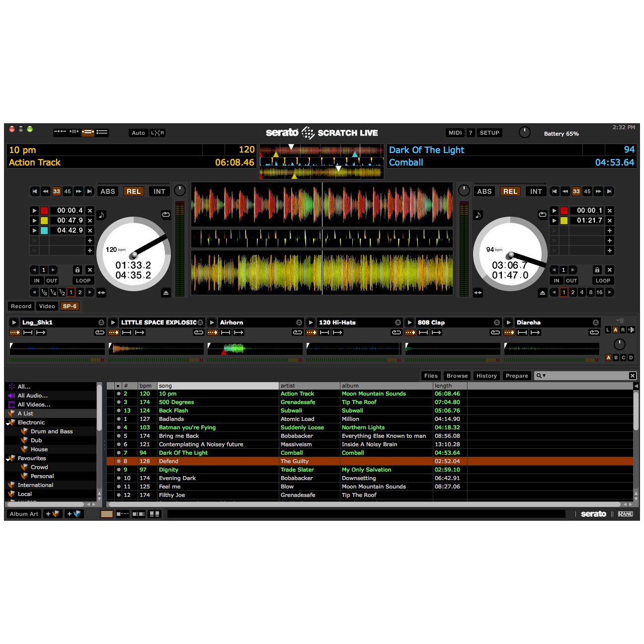The height and width of the screenshot is (644, 644).
Task: Toggle Album Art display
Action: pyautogui.click(x=24, y=514)
